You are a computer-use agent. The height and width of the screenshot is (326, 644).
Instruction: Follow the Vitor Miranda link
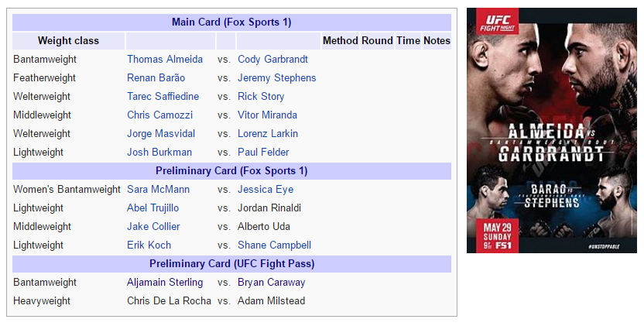tap(267, 115)
